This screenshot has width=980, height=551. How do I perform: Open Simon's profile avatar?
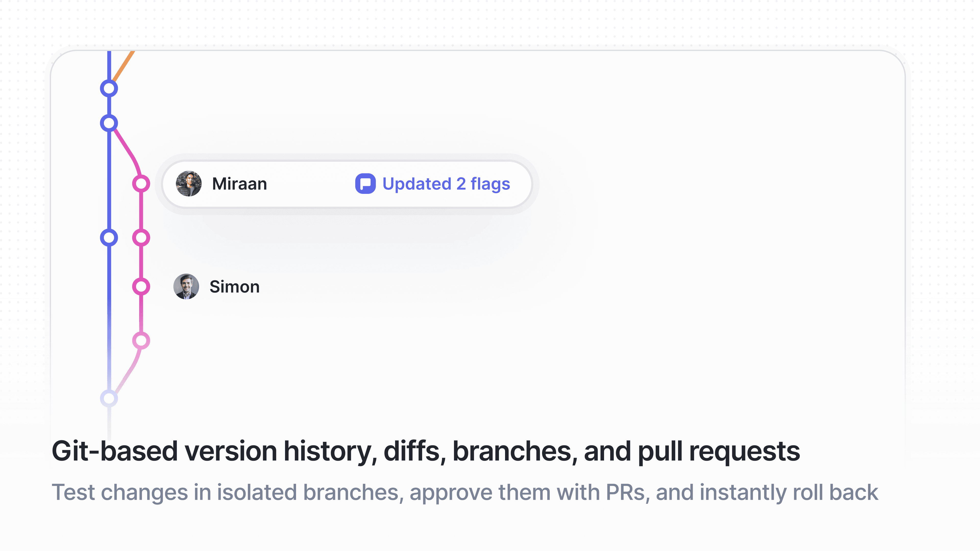[186, 287]
